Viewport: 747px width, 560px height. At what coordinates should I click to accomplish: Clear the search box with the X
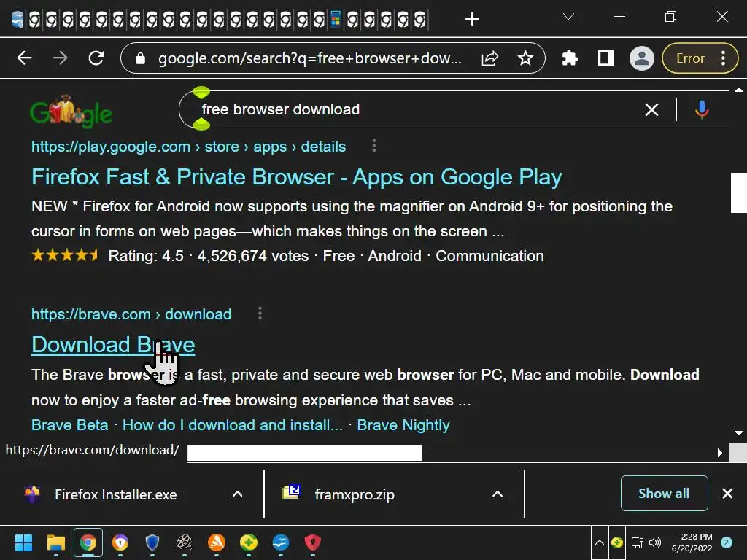(x=651, y=109)
